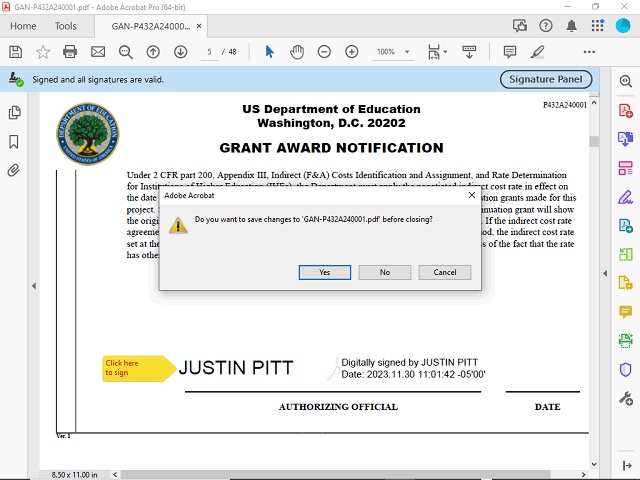The image size is (640, 480).
Task: Go to next page arrow
Action: [x=180, y=52]
